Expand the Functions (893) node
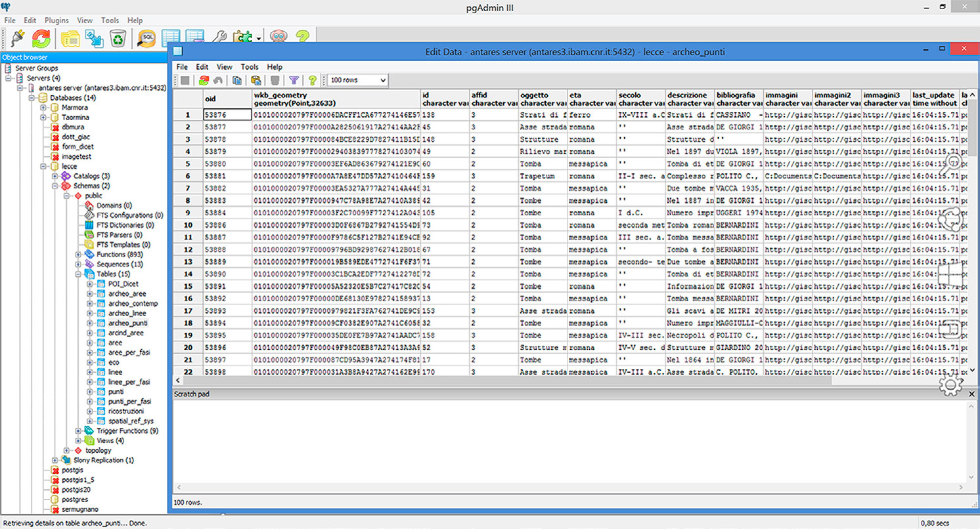980x529 pixels. (78, 254)
